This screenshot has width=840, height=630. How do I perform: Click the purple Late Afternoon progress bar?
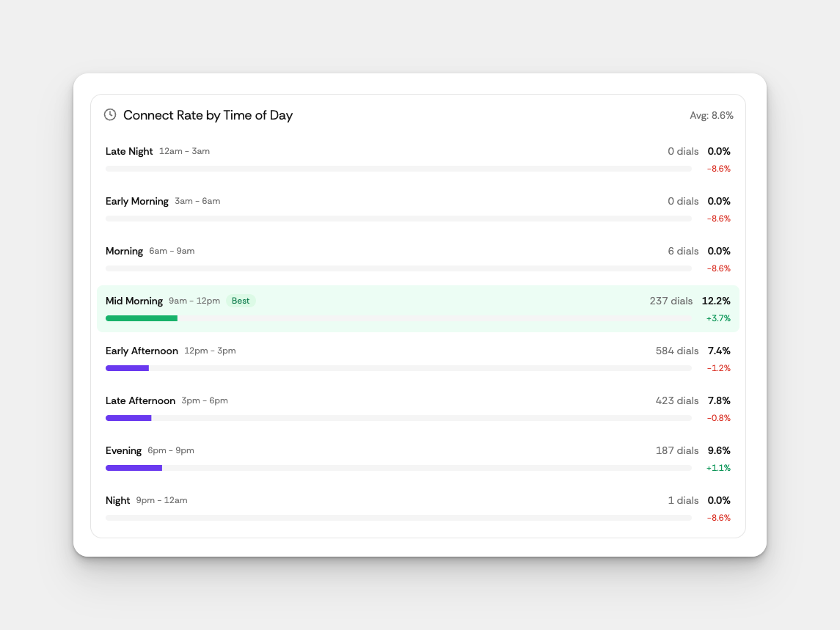tap(128, 418)
